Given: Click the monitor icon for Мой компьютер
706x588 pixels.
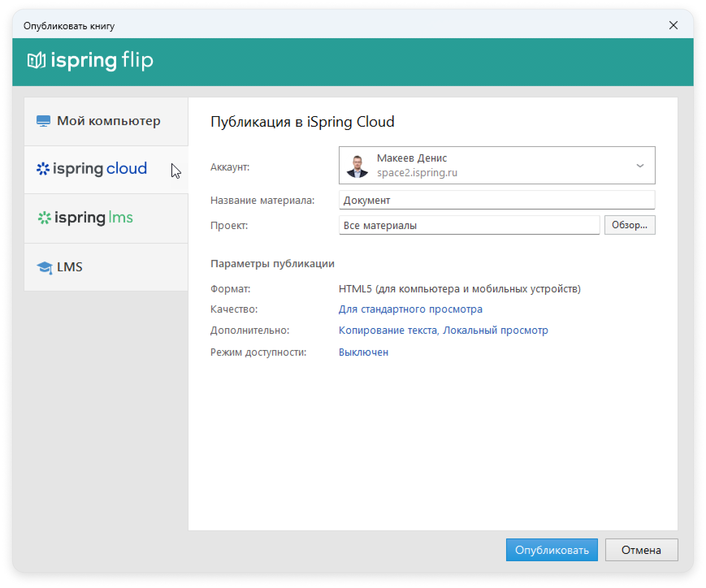Looking at the screenshot, I should point(43,121).
